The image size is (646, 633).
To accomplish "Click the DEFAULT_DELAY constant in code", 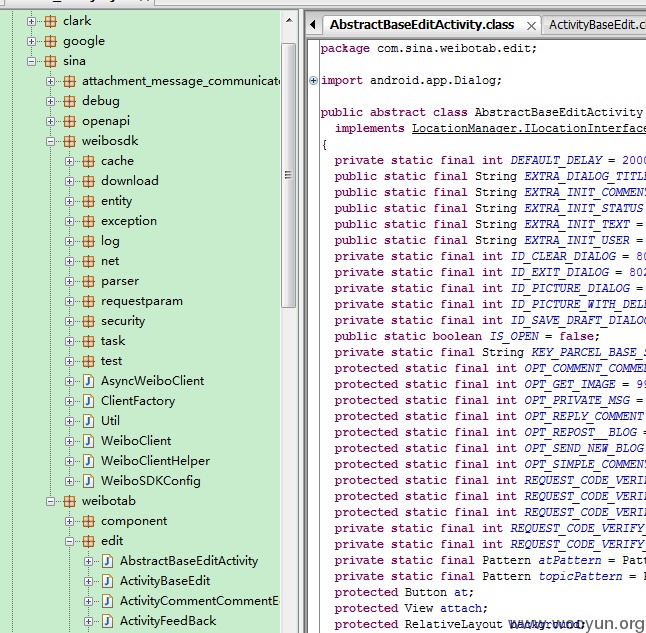I will 556,160.
